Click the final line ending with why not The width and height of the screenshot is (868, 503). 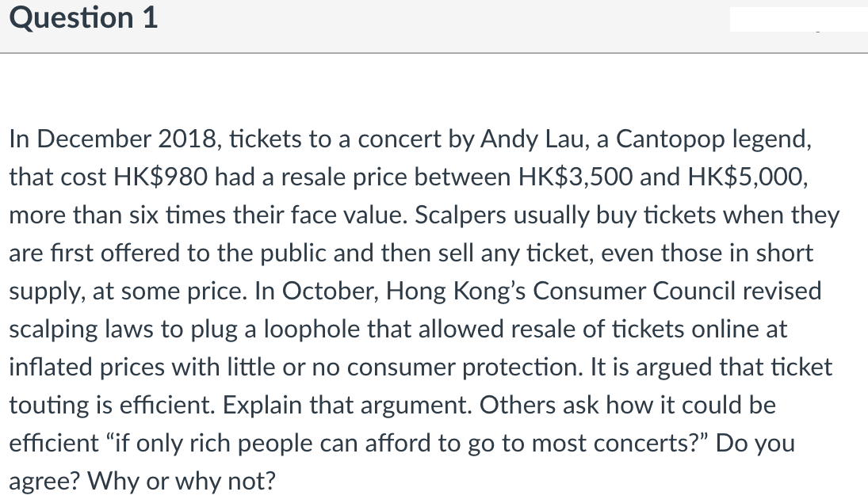pyautogui.click(x=141, y=479)
